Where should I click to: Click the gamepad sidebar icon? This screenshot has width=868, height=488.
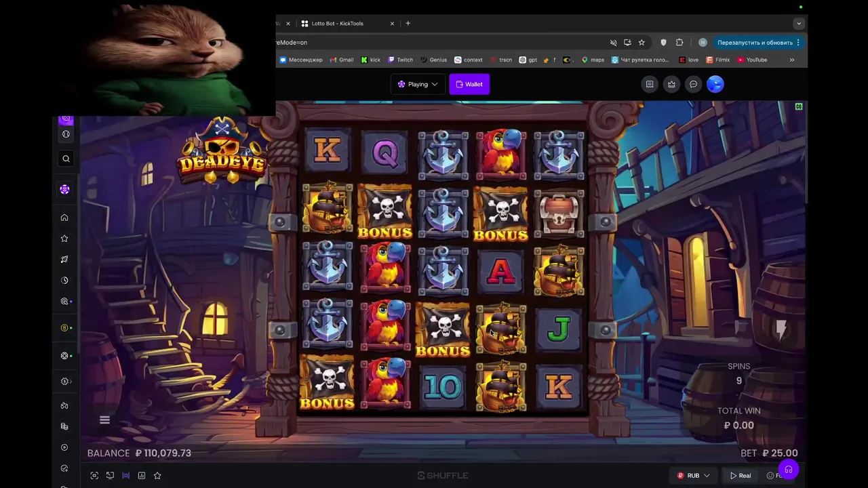[64, 405]
